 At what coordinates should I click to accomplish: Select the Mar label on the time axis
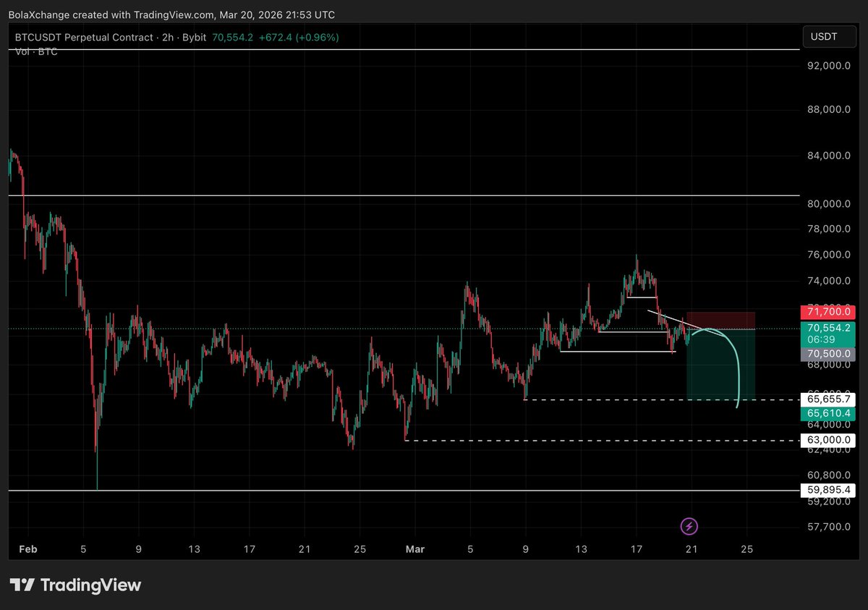point(414,549)
